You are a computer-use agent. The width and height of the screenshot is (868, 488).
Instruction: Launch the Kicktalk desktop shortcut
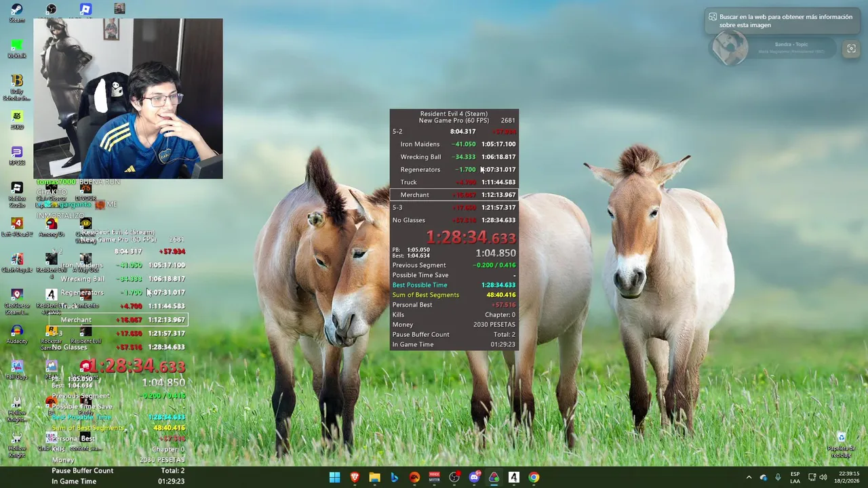(x=17, y=49)
